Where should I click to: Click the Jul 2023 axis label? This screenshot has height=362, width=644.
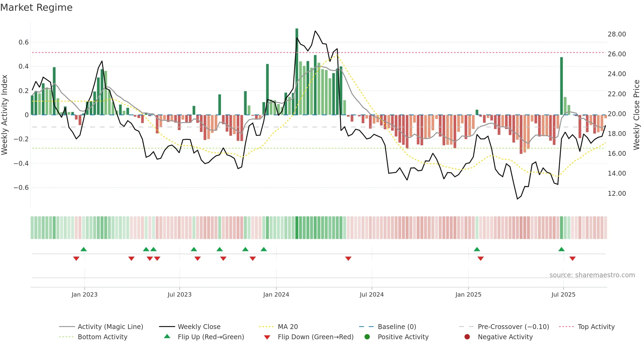(x=180, y=294)
